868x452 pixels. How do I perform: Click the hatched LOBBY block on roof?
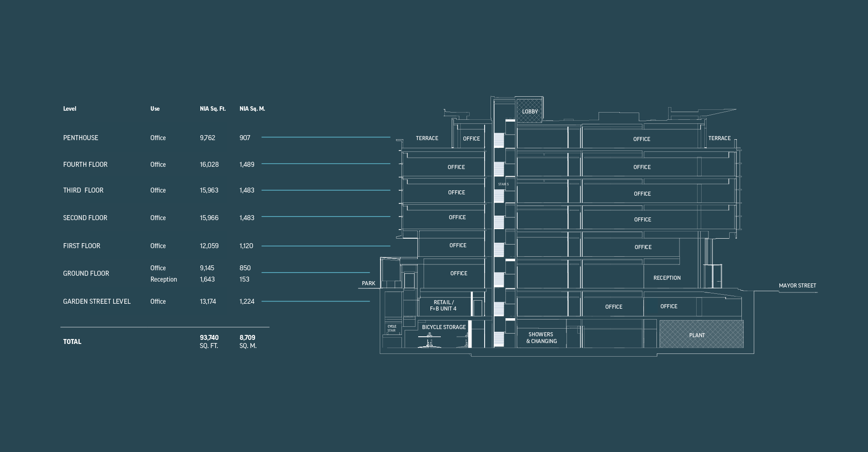(529, 111)
